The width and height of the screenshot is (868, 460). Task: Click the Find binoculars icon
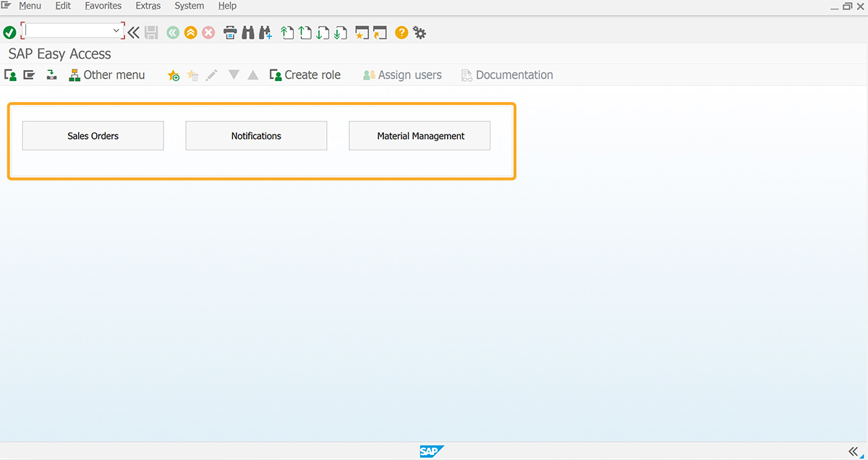click(x=247, y=33)
